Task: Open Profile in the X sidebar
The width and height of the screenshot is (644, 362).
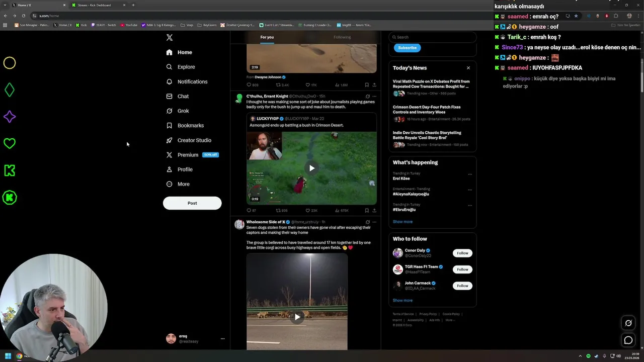Action: 179,169
